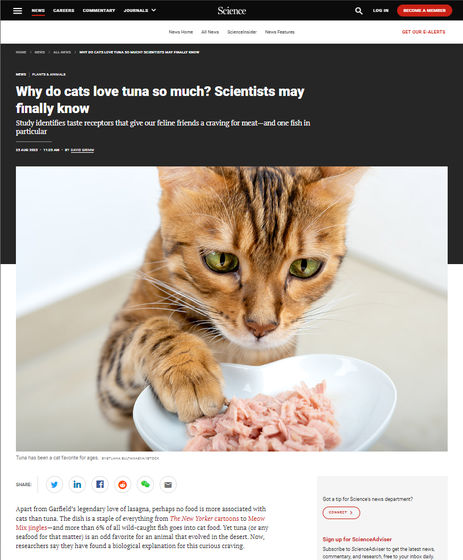Open The New Yorker cartoons link

click(x=204, y=518)
